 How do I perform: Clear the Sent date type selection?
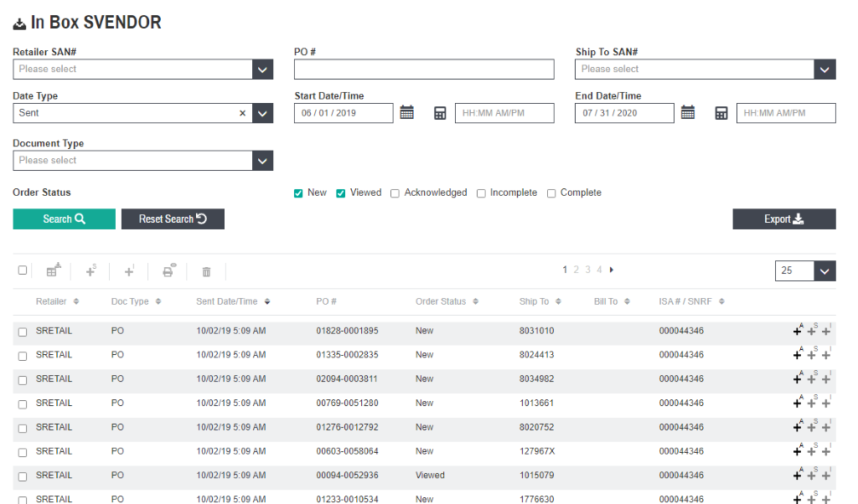(x=243, y=113)
